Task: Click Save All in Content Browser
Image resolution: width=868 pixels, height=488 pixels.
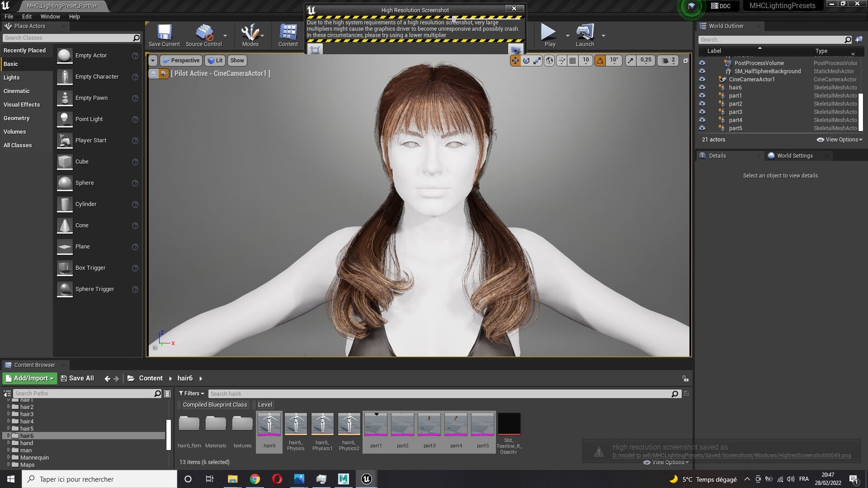Action: point(78,378)
